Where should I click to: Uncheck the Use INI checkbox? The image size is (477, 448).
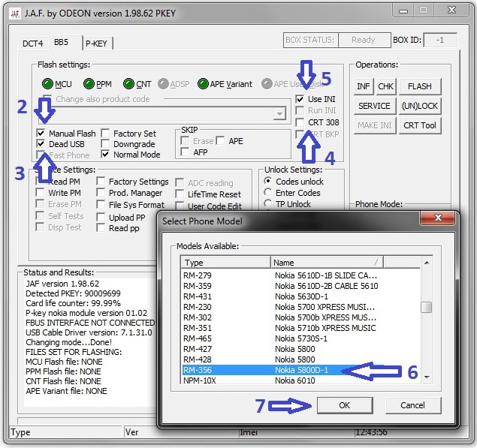coord(300,99)
